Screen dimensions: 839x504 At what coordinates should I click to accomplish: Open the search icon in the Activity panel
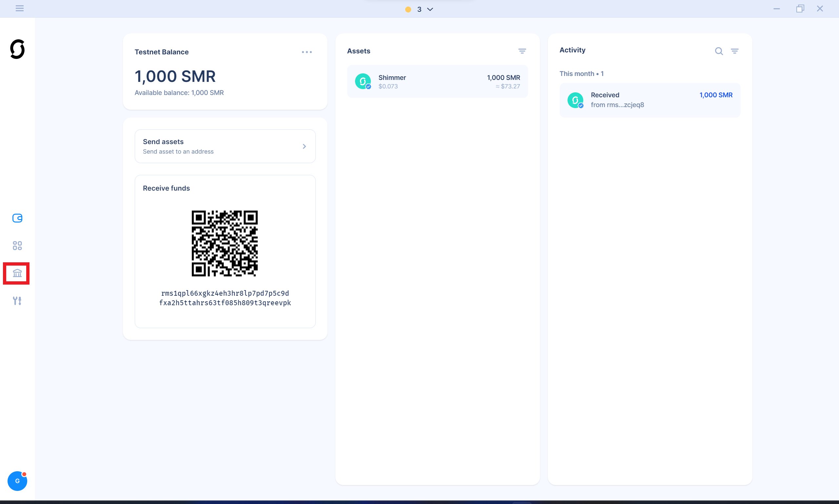719,51
